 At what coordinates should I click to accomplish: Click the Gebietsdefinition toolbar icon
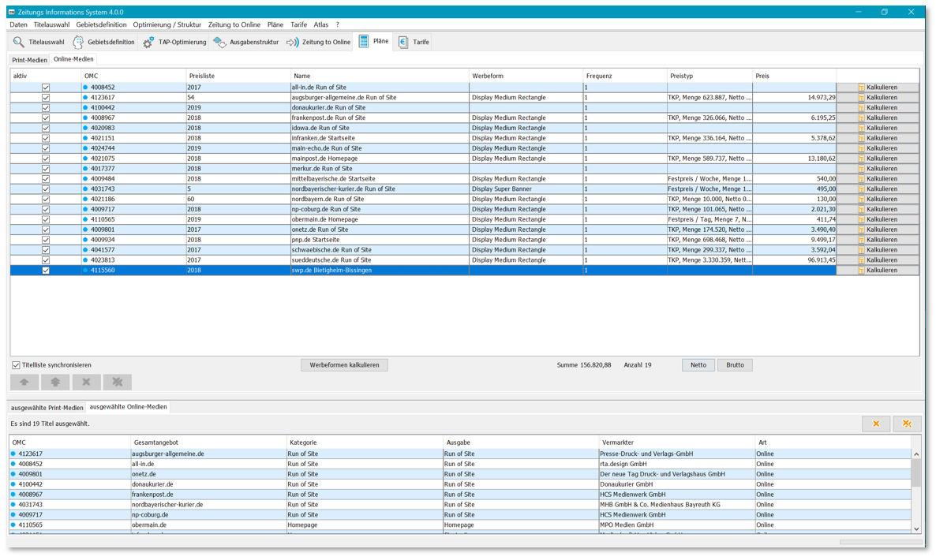(x=78, y=43)
